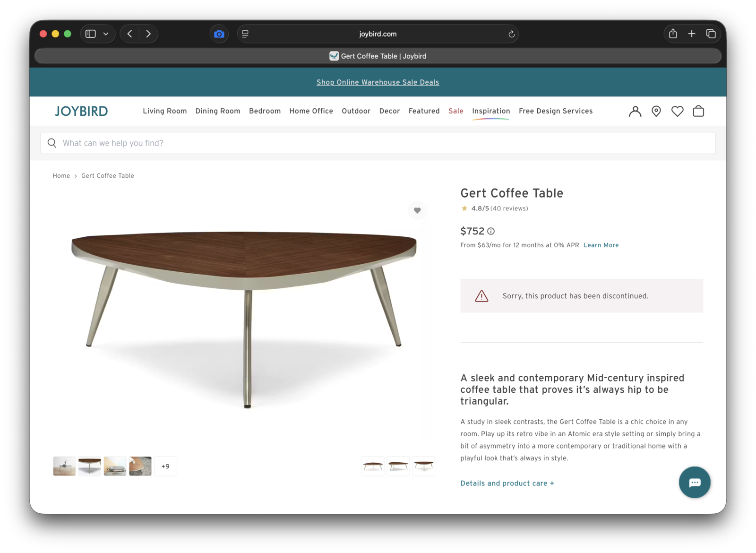
Task: Open the shopping bag cart icon
Action: pyautogui.click(x=698, y=111)
